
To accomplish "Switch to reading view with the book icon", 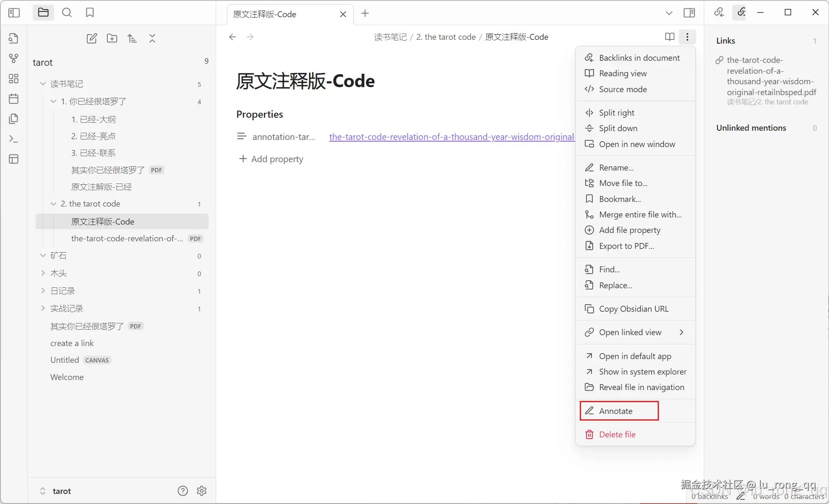I will pos(669,37).
